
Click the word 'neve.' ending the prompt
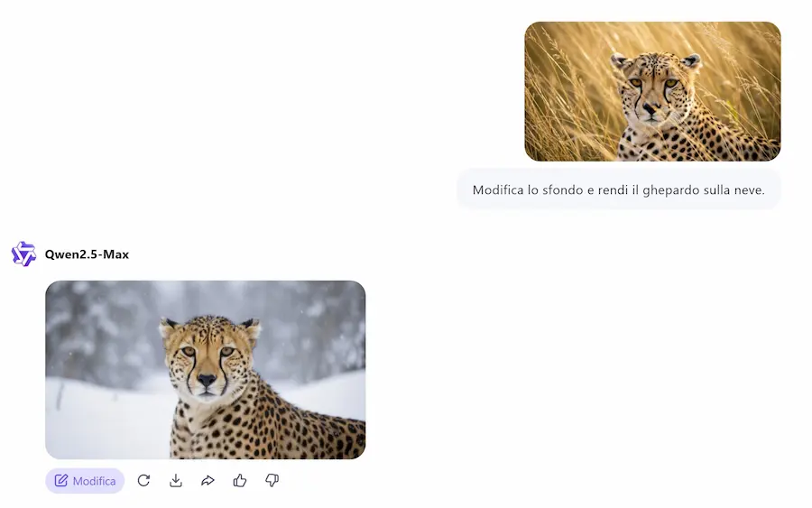point(749,190)
